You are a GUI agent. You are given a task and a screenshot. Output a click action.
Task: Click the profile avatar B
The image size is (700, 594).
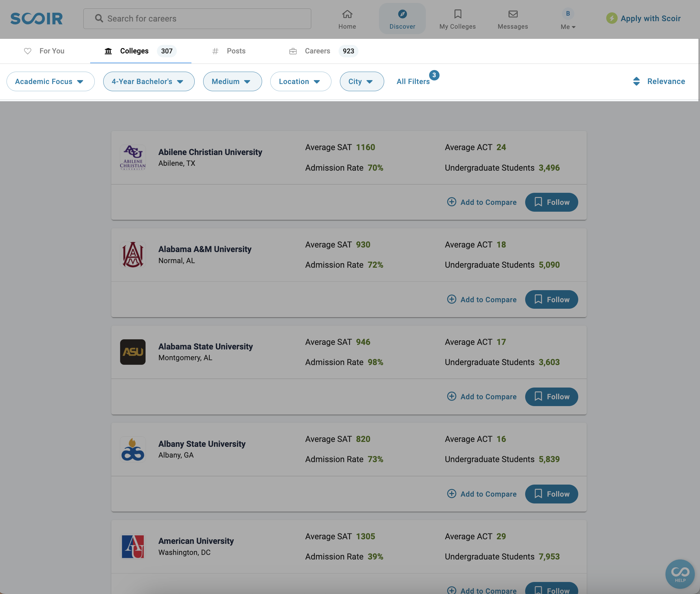coord(568,13)
